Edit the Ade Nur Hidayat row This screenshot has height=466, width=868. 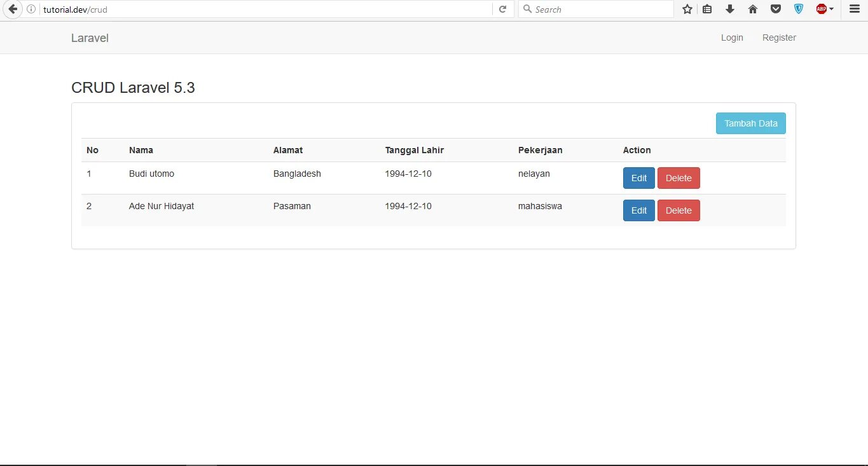[x=638, y=210]
